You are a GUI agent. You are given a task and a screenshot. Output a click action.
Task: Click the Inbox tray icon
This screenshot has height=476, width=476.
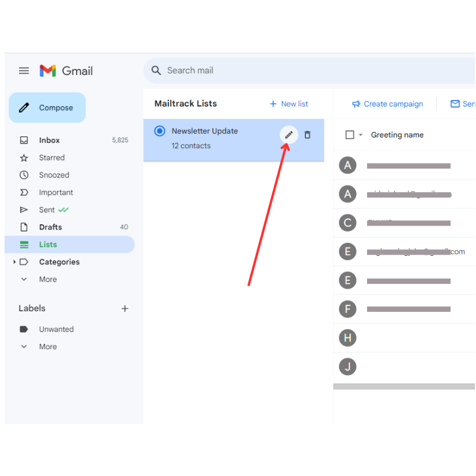tap(24, 140)
